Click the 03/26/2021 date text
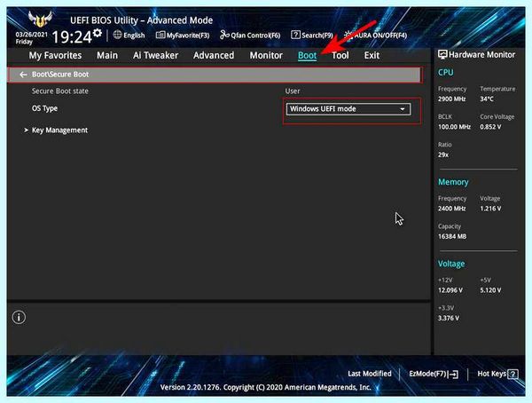Image resolution: width=532 pixels, height=403 pixels. pyautogui.click(x=32, y=35)
